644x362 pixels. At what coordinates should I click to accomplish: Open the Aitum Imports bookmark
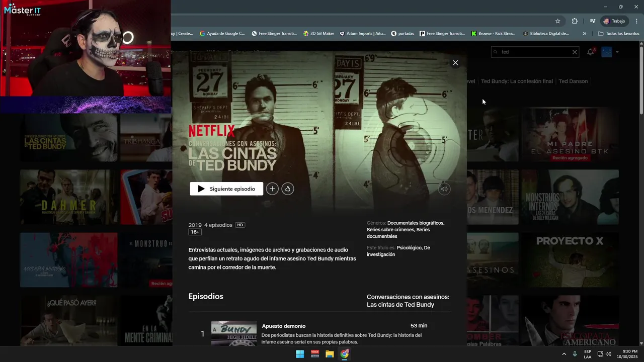coord(362,34)
